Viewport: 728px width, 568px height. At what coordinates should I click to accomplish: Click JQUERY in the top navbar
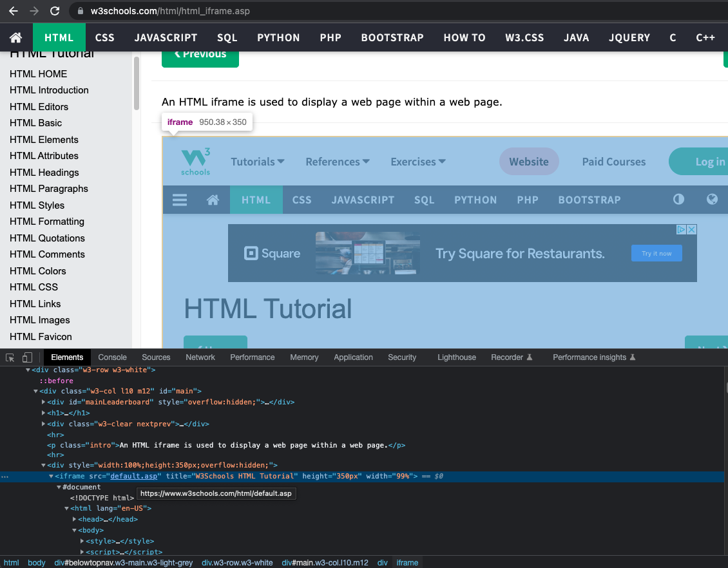click(629, 37)
